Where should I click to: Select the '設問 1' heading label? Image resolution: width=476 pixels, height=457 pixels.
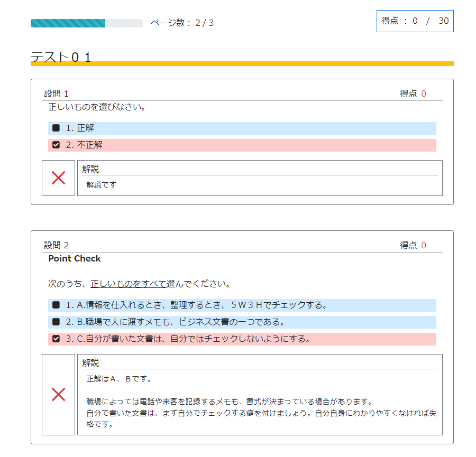pyautogui.click(x=57, y=94)
